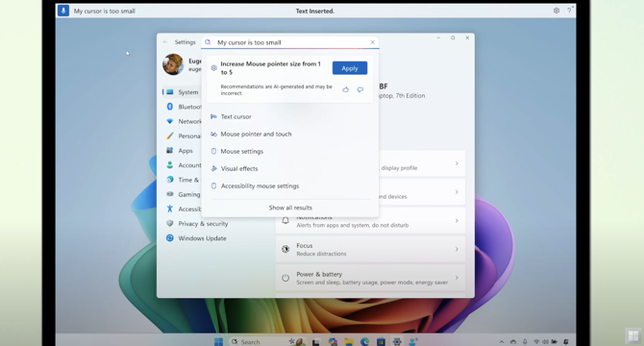Show all search results

(290, 208)
